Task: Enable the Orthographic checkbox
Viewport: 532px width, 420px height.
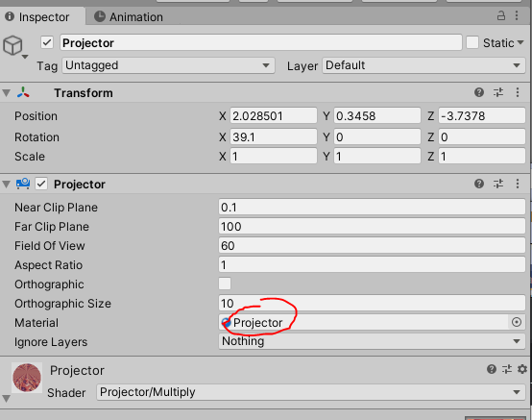Action: tap(225, 284)
